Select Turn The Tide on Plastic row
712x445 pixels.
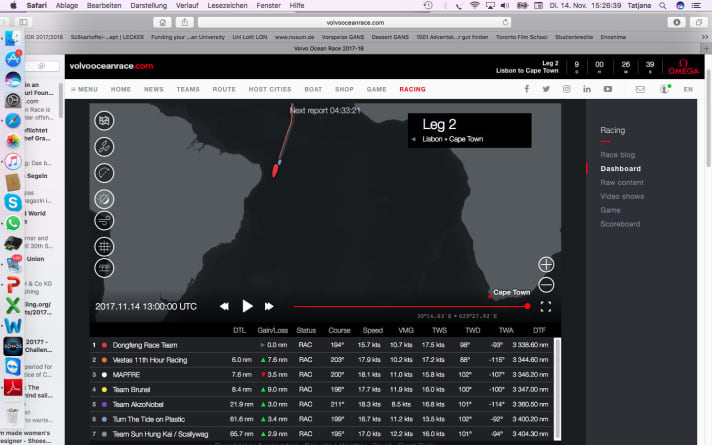(x=321, y=419)
